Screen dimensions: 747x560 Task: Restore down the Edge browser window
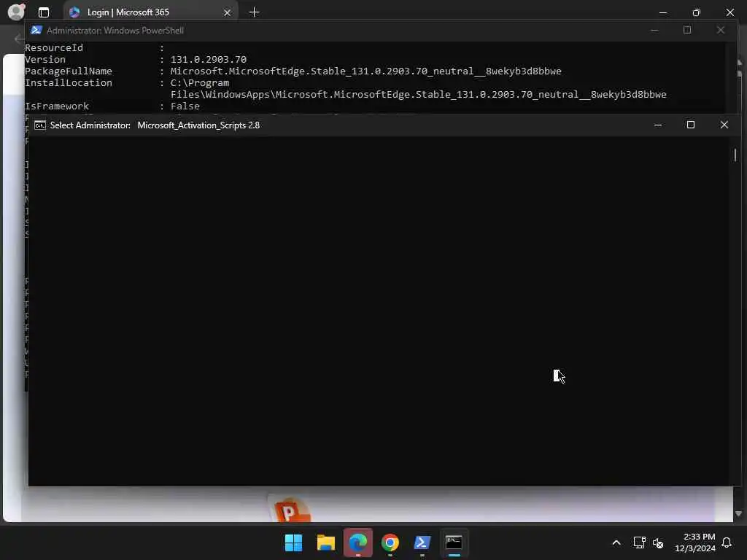(697, 12)
